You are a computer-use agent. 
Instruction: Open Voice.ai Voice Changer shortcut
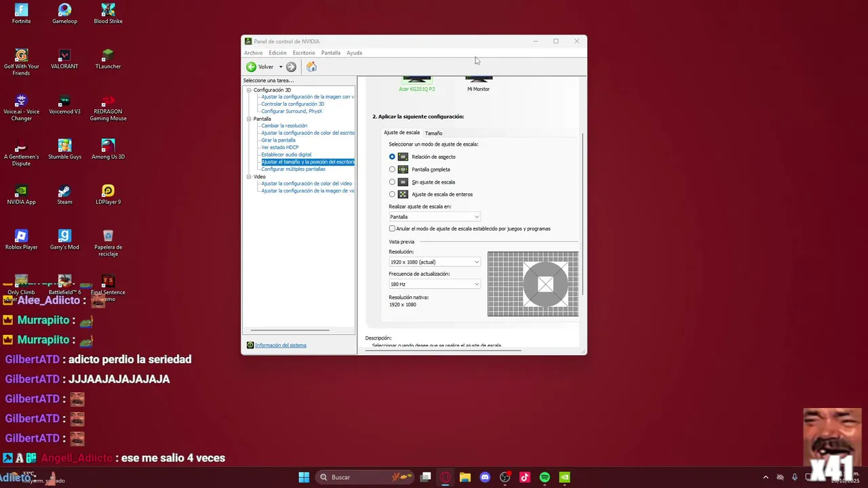pos(21,107)
